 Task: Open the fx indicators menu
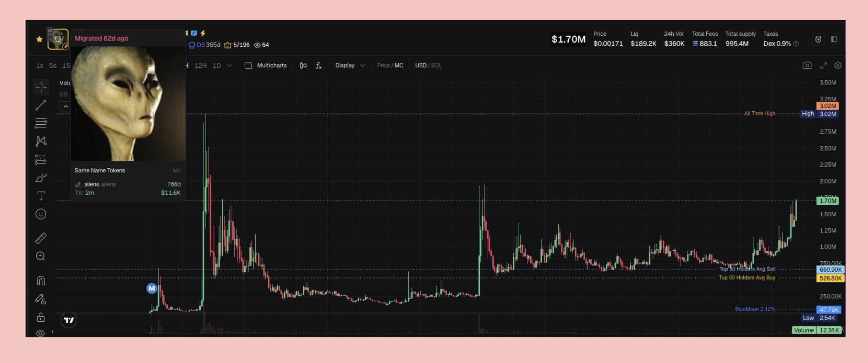click(319, 66)
